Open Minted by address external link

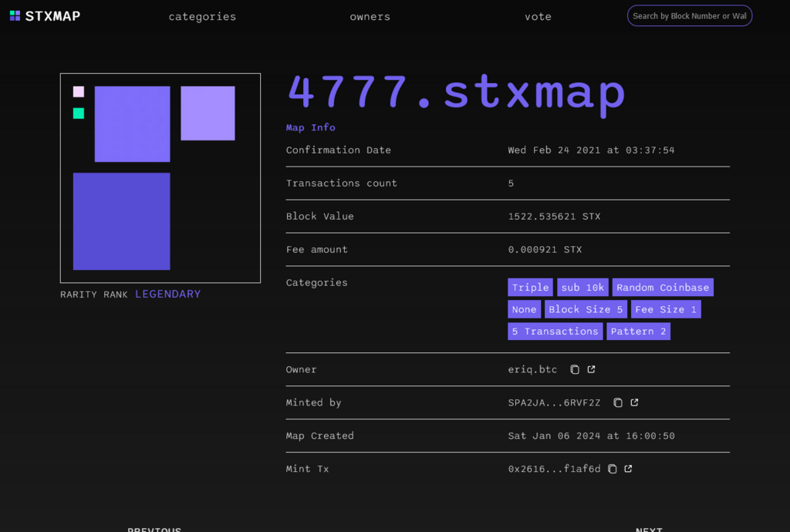(635, 403)
